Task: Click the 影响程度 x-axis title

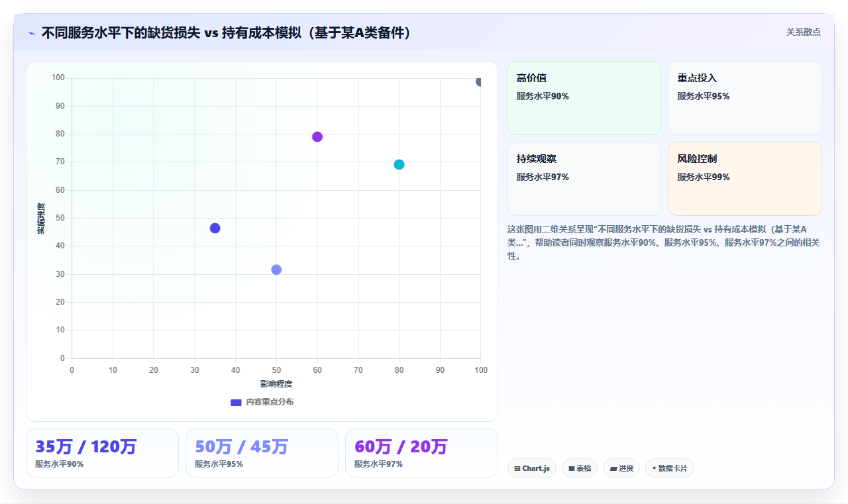Action: click(276, 383)
